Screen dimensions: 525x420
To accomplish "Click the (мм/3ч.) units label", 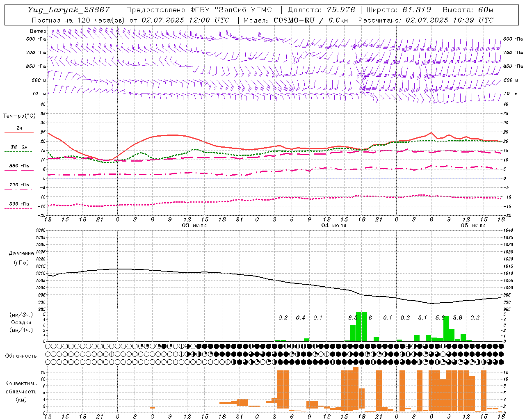I will [21, 315].
